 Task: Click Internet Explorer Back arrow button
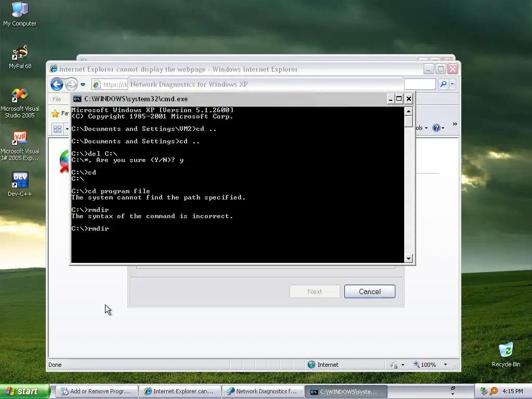click(x=57, y=84)
